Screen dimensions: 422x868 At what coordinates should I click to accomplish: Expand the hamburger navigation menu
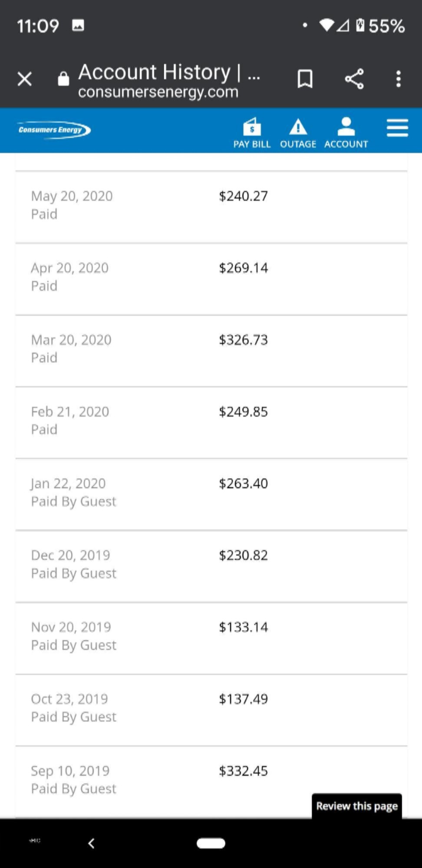click(397, 128)
